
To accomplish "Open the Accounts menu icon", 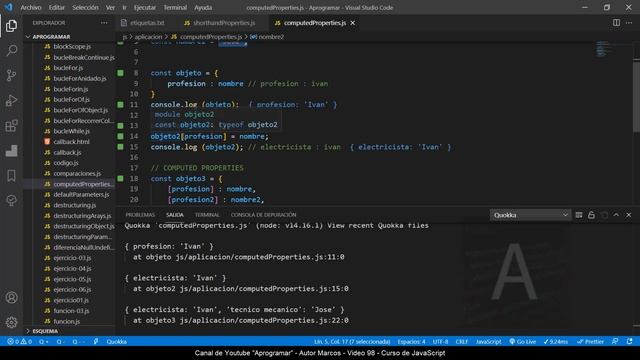I will click(11, 298).
